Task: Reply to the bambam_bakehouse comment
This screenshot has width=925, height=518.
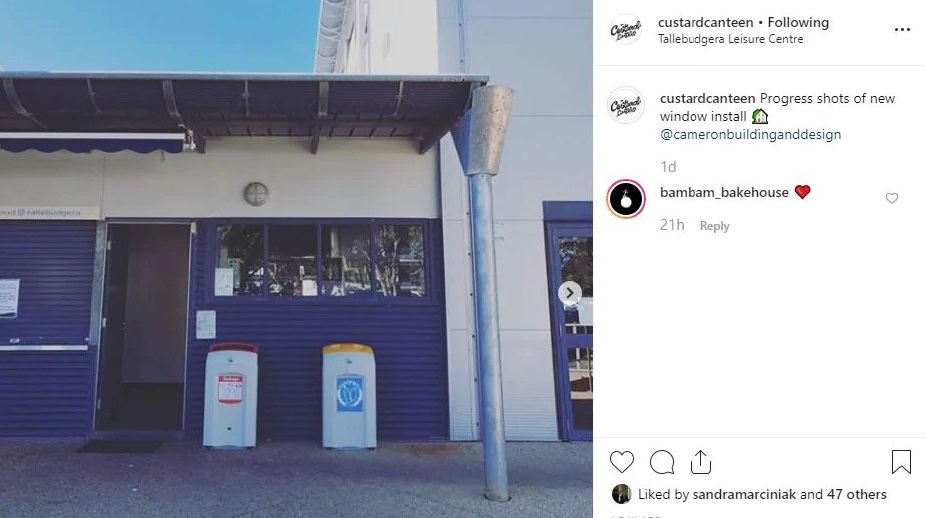Action: [714, 226]
